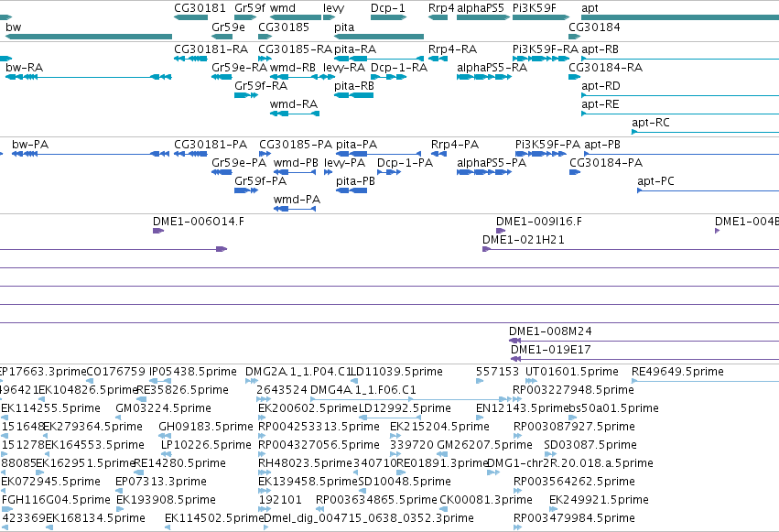Click the apt-RB transcript label
Image resolution: width=779 pixels, height=532 pixels.
click(x=600, y=49)
